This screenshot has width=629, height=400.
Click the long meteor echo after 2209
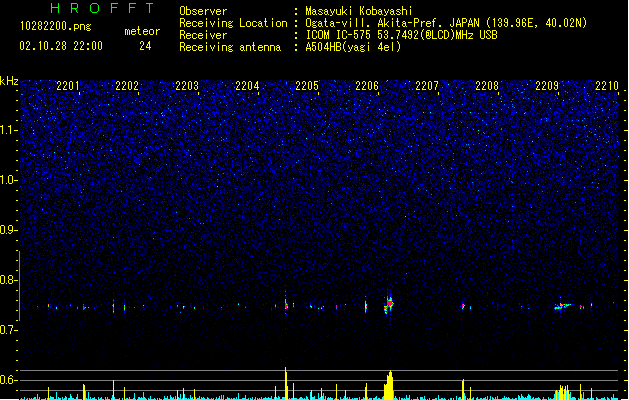[x=563, y=307]
